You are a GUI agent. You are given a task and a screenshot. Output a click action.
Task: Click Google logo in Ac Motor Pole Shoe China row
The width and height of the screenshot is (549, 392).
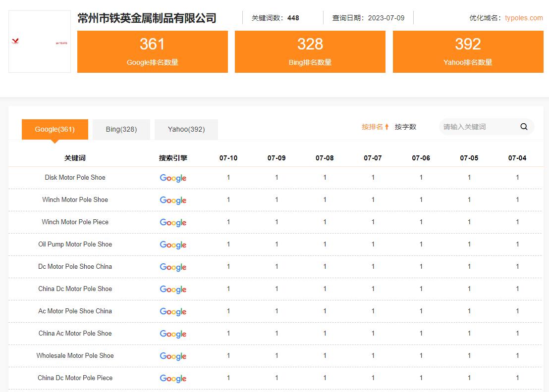(173, 312)
